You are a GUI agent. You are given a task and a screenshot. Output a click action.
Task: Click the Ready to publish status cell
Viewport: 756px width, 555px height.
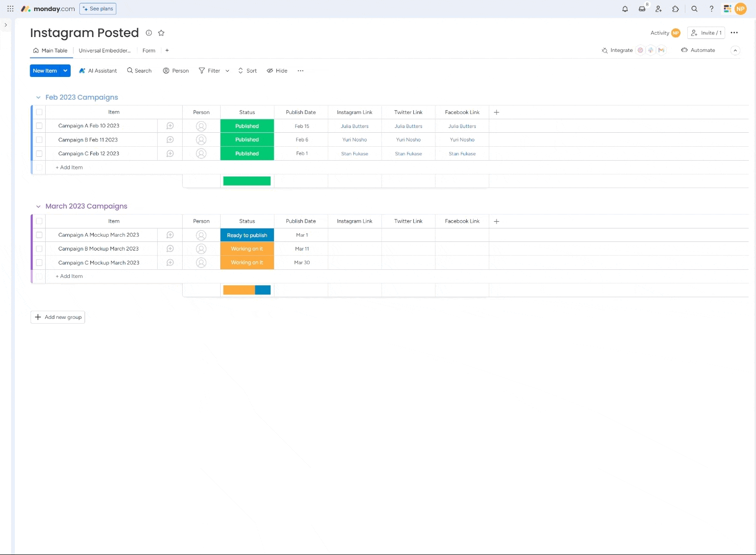coord(247,235)
